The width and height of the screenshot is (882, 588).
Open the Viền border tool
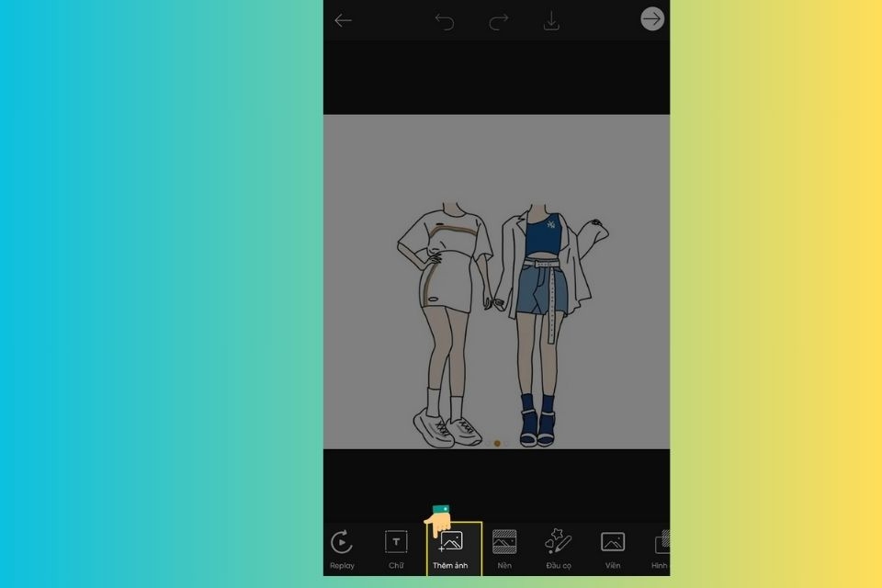click(613, 549)
